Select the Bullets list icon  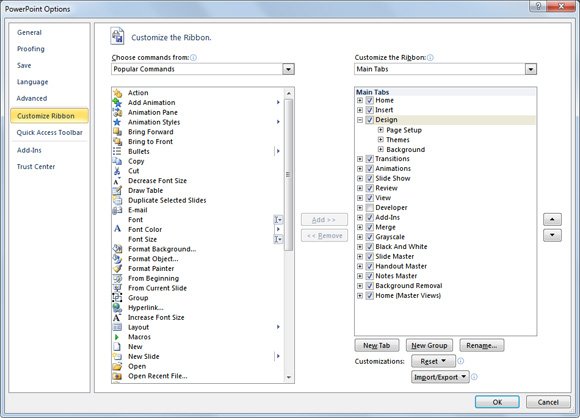coord(117,151)
